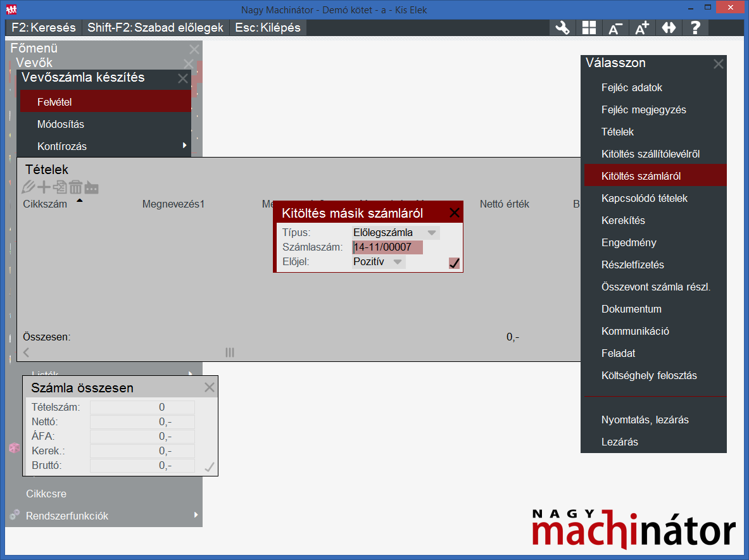Close the Vevőszámla készítés menu
This screenshot has height=560, width=749.
[183, 78]
